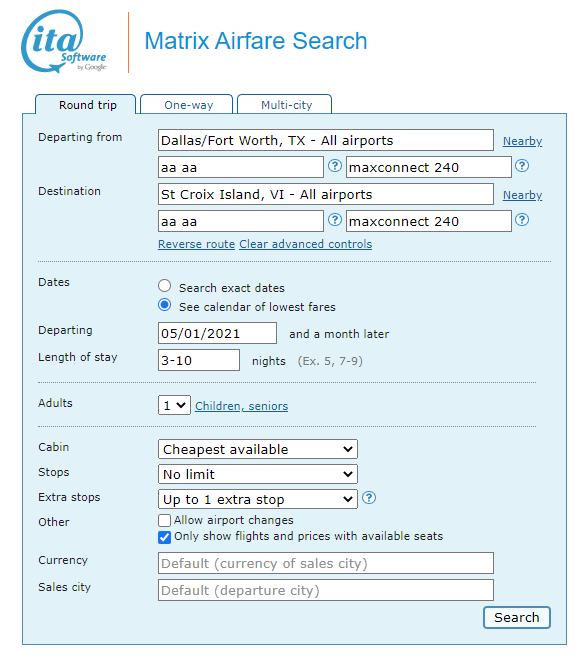Viewport: 578px width, 662px height.
Task: Expand the Cabin dropdown
Action: tap(258, 449)
